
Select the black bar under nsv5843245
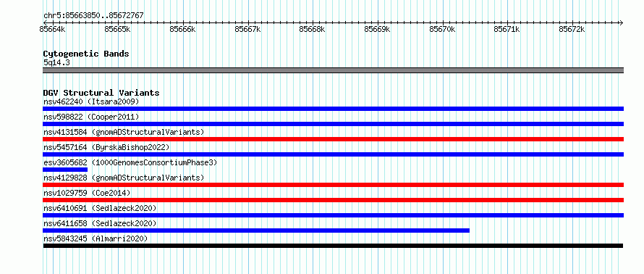(x=333, y=246)
